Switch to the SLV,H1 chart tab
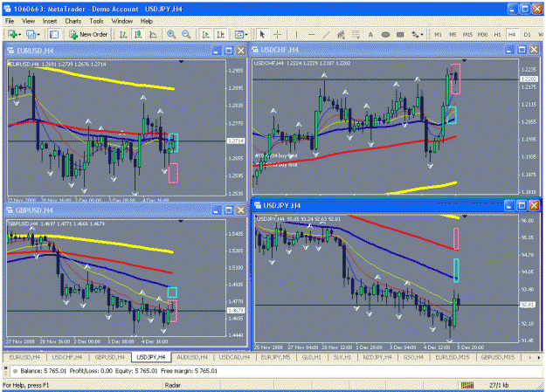The image size is (546, 392). click(342, 357)
